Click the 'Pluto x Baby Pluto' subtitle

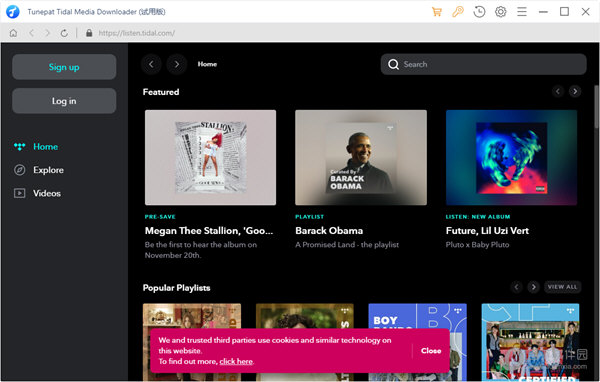pyautogui.click(x=477, y=245)
